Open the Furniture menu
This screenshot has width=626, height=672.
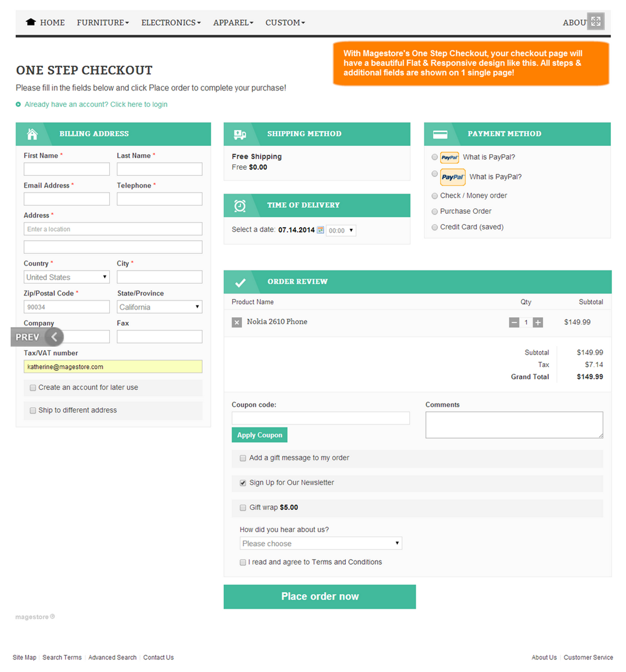click(x=102, y=23)
